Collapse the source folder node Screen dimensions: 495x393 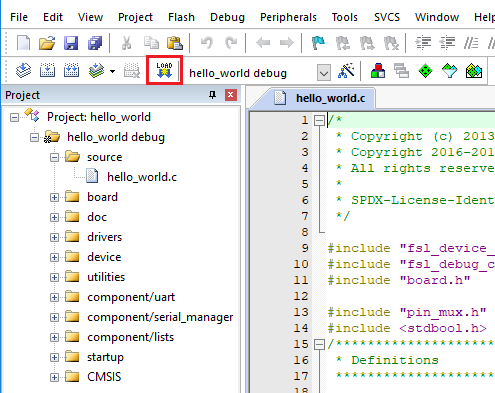(54, 157)
